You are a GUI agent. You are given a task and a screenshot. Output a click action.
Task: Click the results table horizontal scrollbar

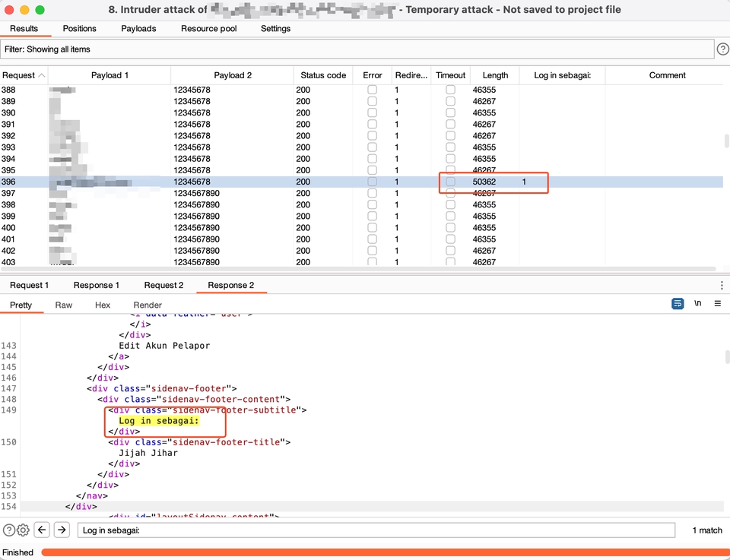click(x=358, y=269)
